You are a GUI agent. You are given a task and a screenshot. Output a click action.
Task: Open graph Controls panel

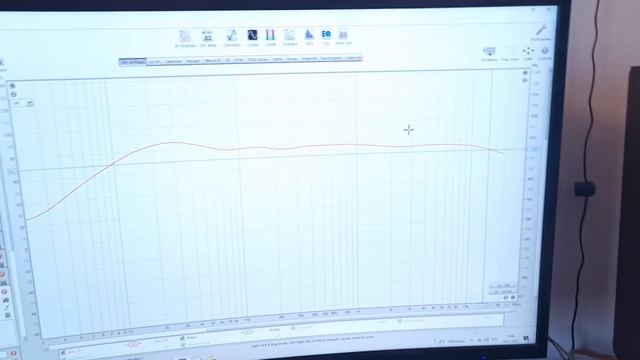(x=545, y=53)
